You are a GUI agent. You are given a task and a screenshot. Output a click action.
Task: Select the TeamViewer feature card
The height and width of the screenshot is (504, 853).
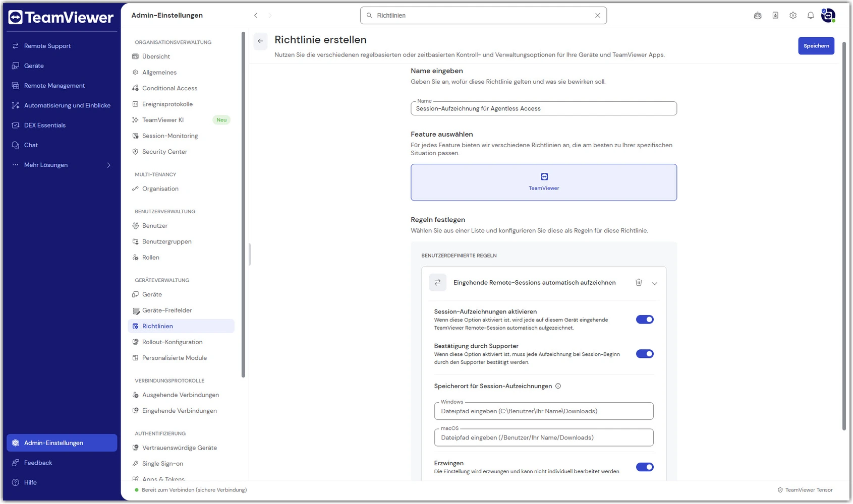pyautogui.click(x=544, y=182)
